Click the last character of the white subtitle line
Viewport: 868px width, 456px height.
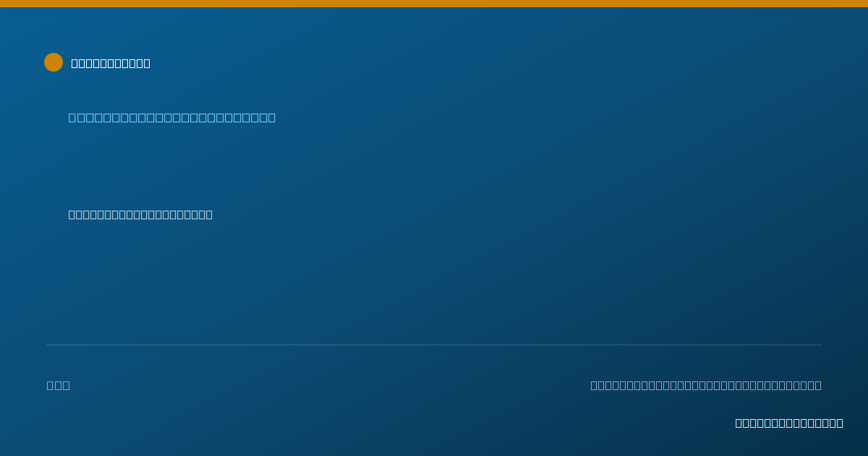coord(209,214)
